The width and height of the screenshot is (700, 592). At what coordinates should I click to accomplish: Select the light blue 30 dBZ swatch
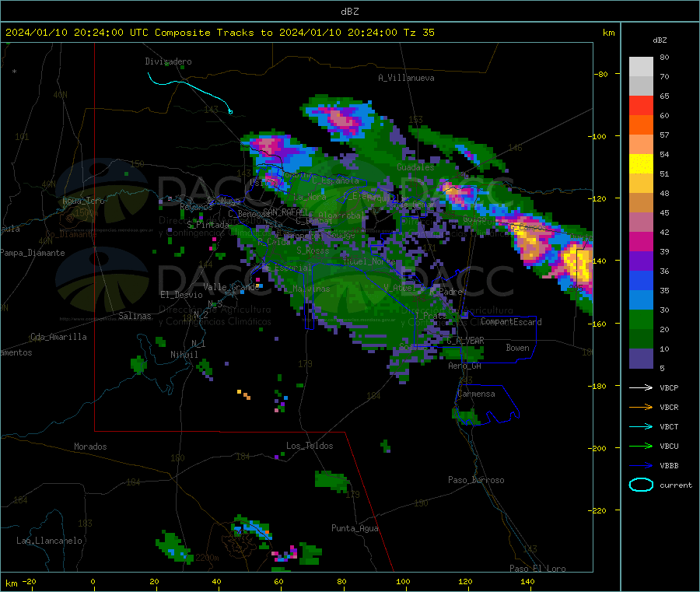pyautogui.click(x=641, y=300)
